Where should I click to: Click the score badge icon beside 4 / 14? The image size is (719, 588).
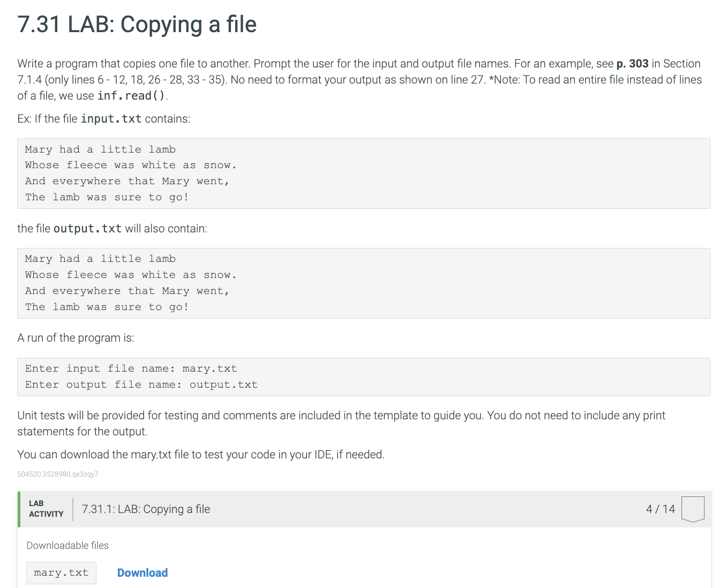tap(693, 509)
